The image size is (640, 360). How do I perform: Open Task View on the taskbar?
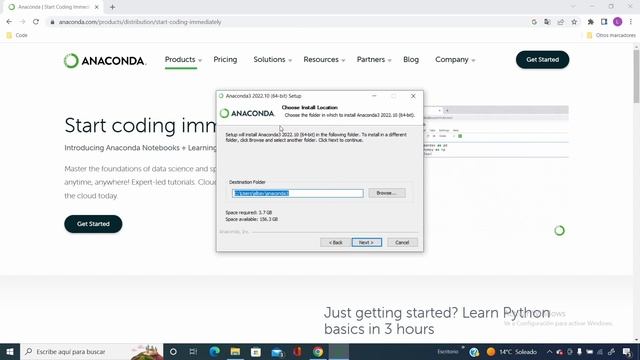193,351
